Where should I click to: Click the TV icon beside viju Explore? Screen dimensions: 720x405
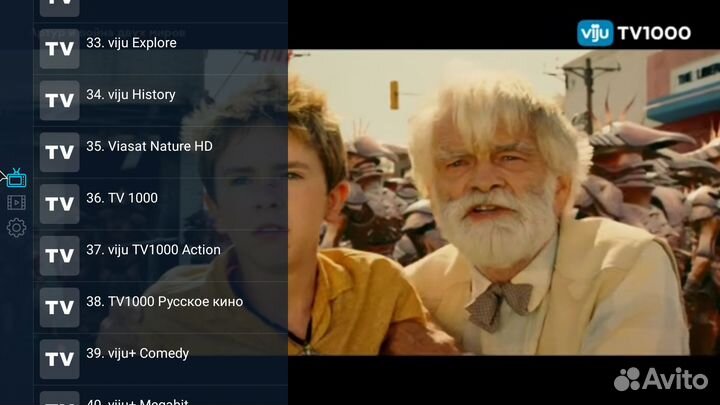coord(60,48)
